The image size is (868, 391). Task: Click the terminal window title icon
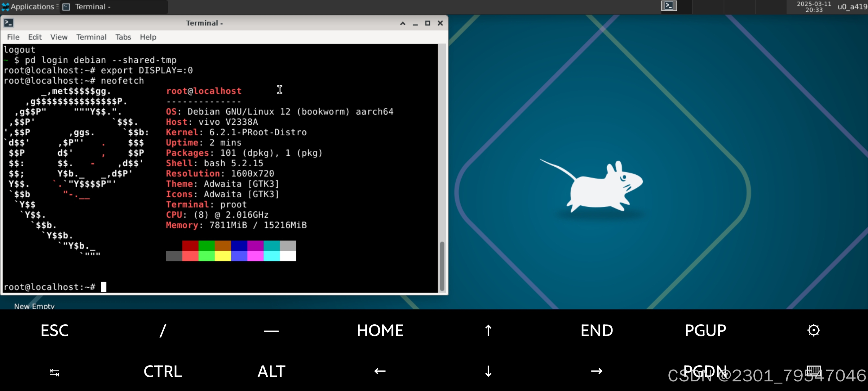click(x=9, y=23)
